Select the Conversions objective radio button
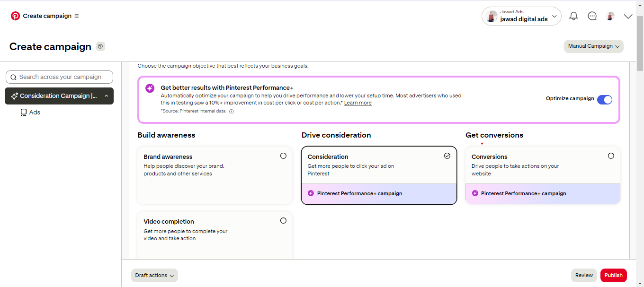 click(x=611, y=156)
